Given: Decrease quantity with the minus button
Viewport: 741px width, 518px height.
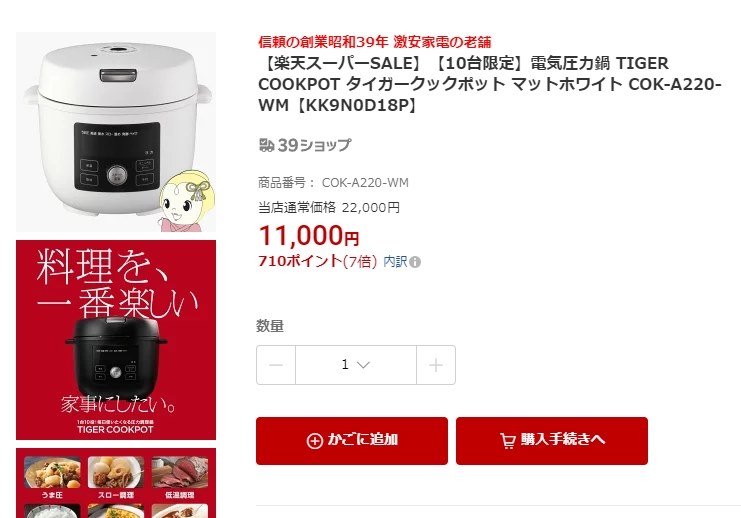Looking at the screenshot, I should point(276,365).
